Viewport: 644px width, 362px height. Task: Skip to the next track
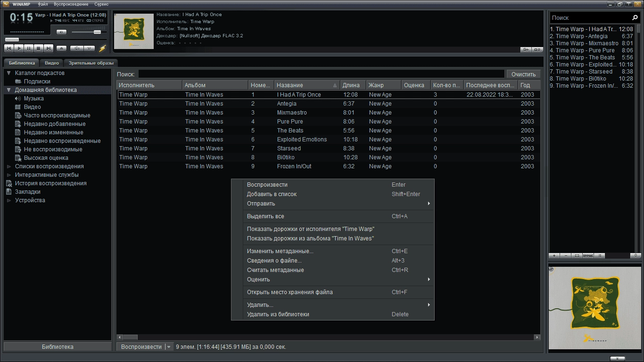pyautogui.click(x=49, y=49)
